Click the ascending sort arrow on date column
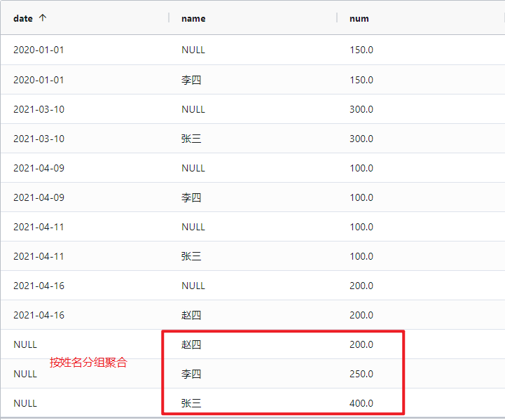505x420 pixels. [x=43, y=18]
